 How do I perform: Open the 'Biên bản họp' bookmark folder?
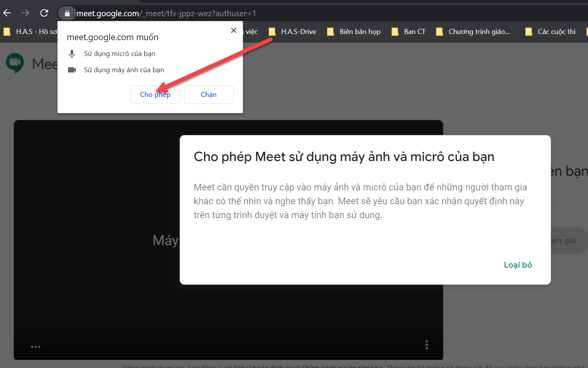coord(354,32)
